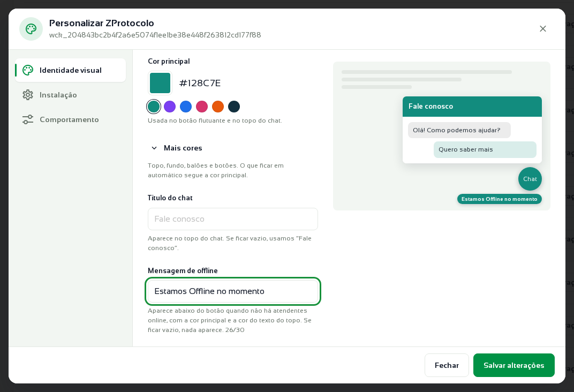Click the Fechar button
Image resolution: width=574 pixels, height=392 pixels.
click(x=447, y=365)
